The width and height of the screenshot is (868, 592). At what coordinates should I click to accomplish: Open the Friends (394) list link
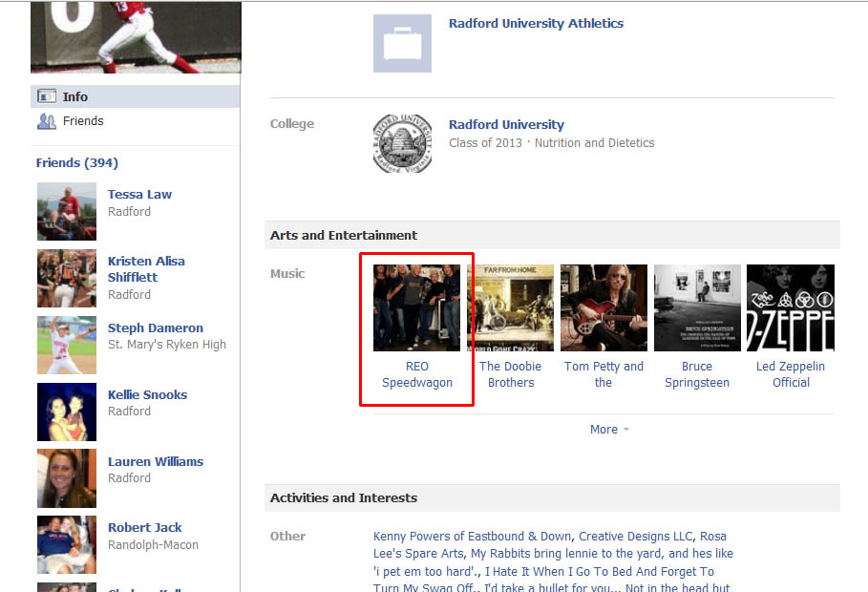[77, 163]
